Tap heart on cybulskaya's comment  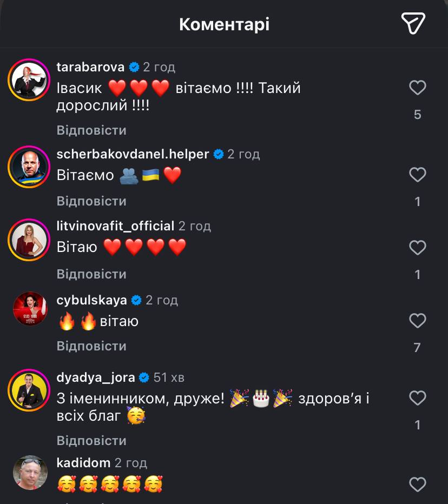[417, 321]
